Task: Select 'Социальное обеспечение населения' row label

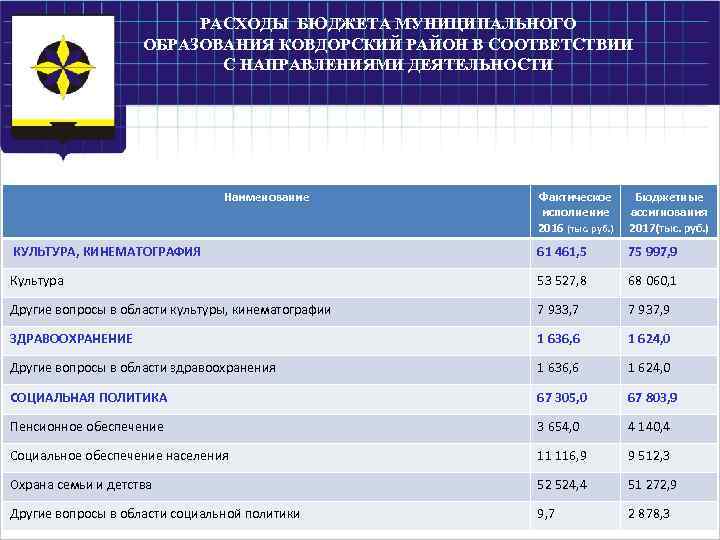Action: (119, 456)
